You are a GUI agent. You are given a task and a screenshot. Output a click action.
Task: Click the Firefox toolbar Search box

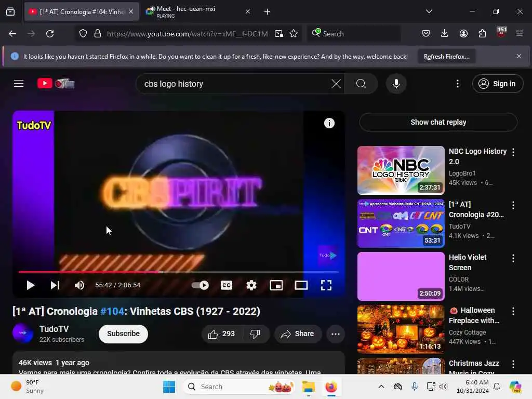pyautogui.click(x=354, y=34)
